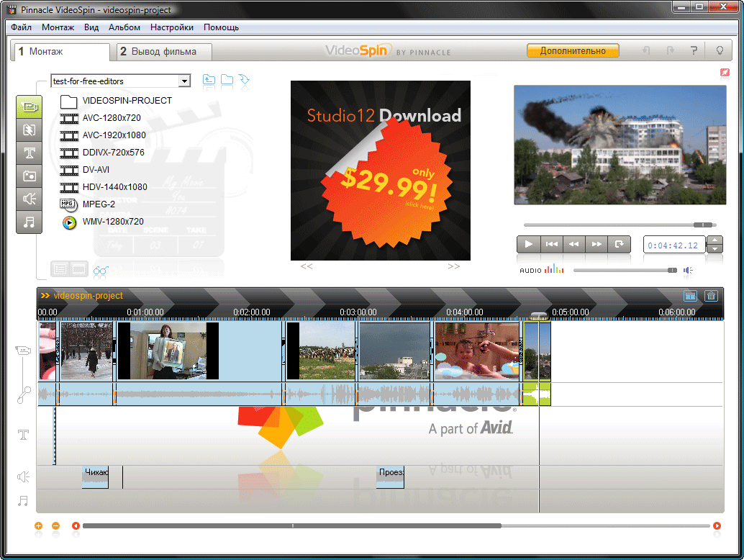Click the timeline horizontal scrollbar

[292, 526]
